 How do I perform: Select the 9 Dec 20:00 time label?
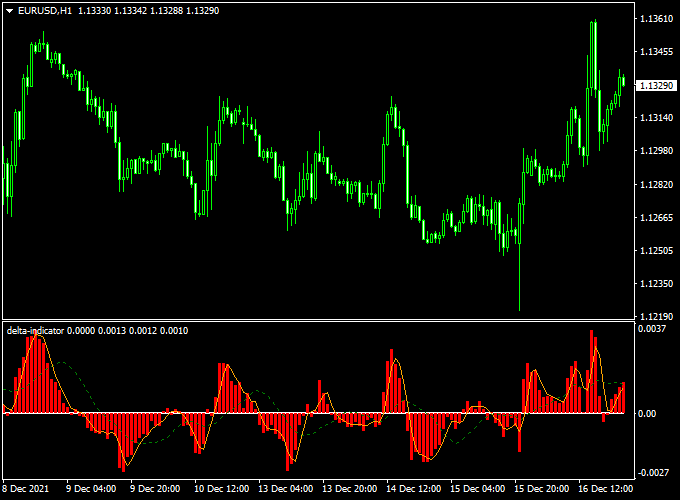[x=155, y=489]
